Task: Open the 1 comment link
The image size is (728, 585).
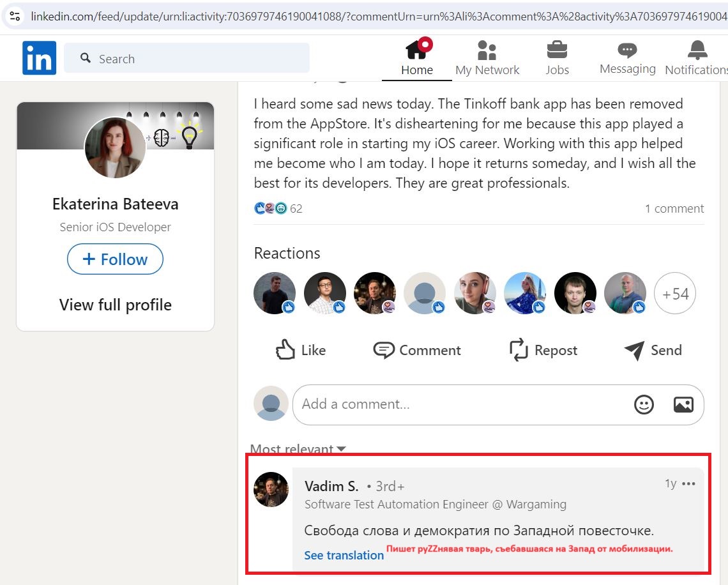Action: (x=674, y=208)
